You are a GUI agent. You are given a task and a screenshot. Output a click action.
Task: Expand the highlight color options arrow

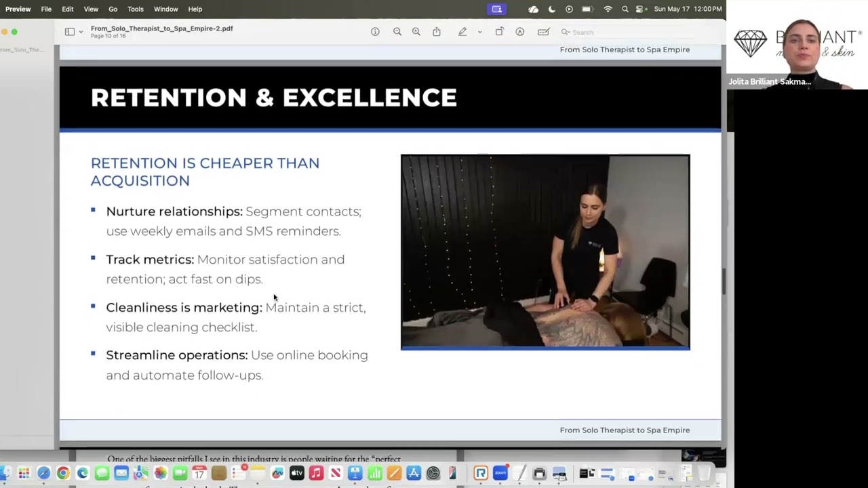(479, 32)
